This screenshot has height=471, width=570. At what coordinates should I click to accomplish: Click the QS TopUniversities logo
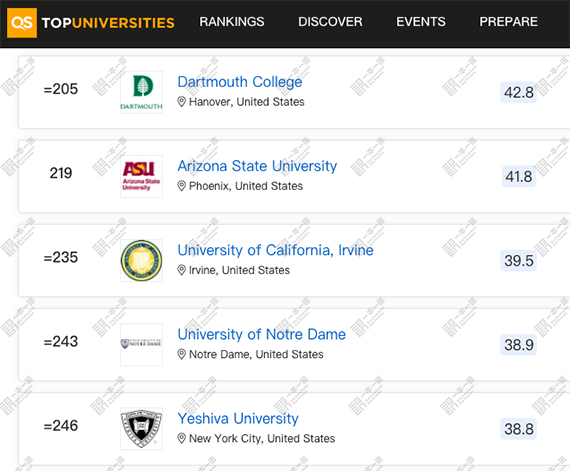(x=91, y=23)
